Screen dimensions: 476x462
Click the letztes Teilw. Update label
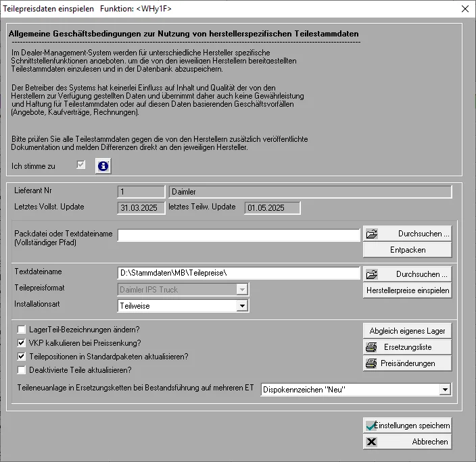click(202, 207)
